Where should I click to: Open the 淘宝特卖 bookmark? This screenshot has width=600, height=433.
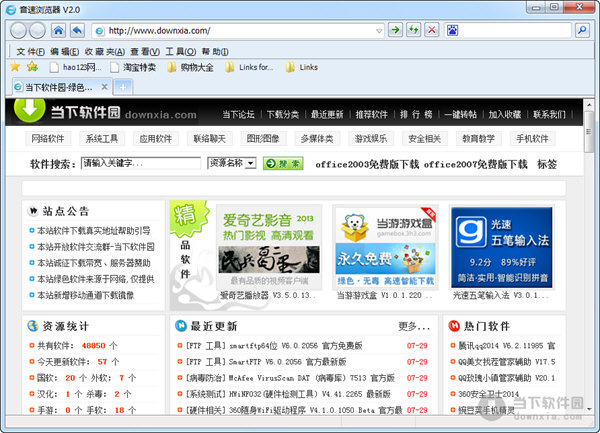coord(133,67)
